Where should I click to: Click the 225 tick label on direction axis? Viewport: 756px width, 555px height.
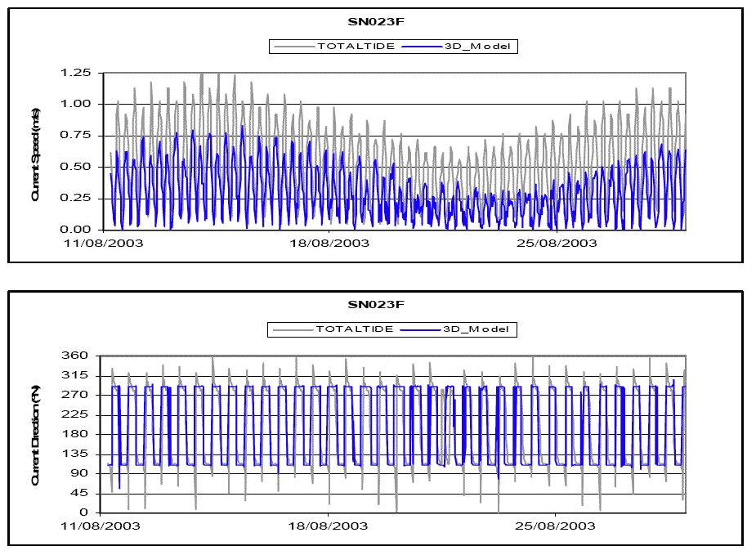79,414
